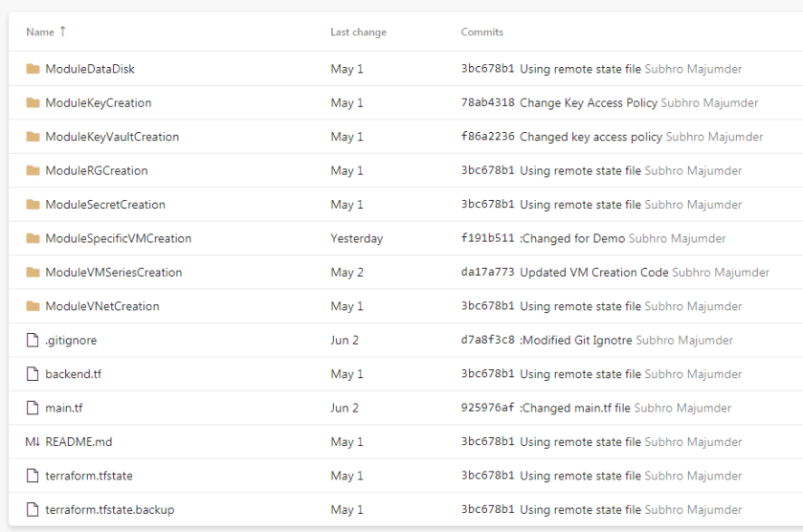Click the .gitignore file icon

[x=33, y=341]
